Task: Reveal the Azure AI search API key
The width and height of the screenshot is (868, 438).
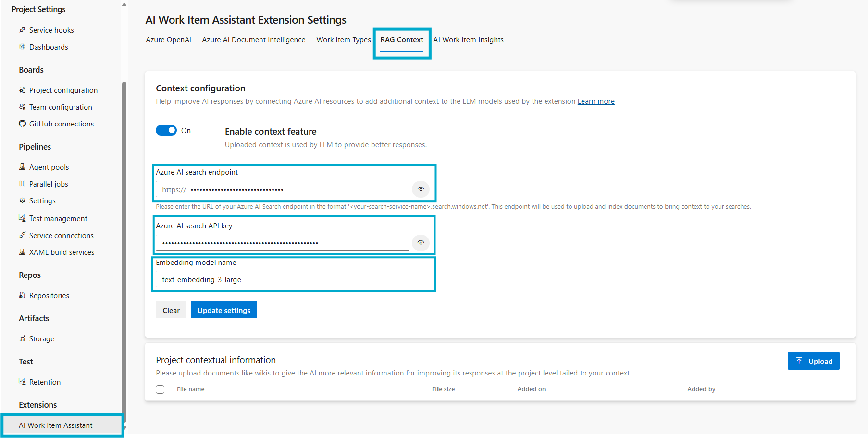Action: (x=421, y=243)
